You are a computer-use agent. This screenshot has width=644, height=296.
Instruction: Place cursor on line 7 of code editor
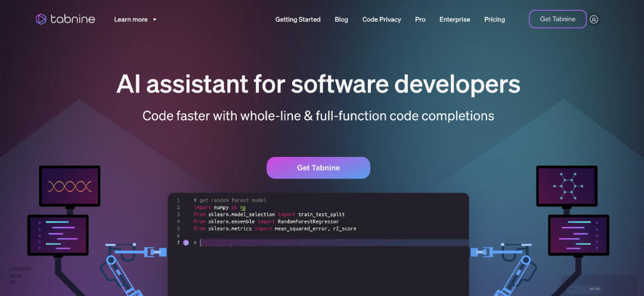coord(328,243)
